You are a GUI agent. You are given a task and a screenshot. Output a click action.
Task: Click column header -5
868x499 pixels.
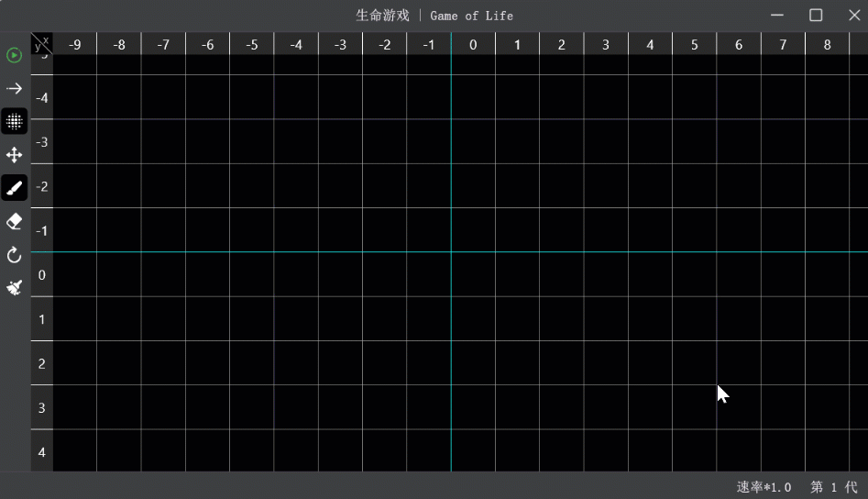pos(252,44)
